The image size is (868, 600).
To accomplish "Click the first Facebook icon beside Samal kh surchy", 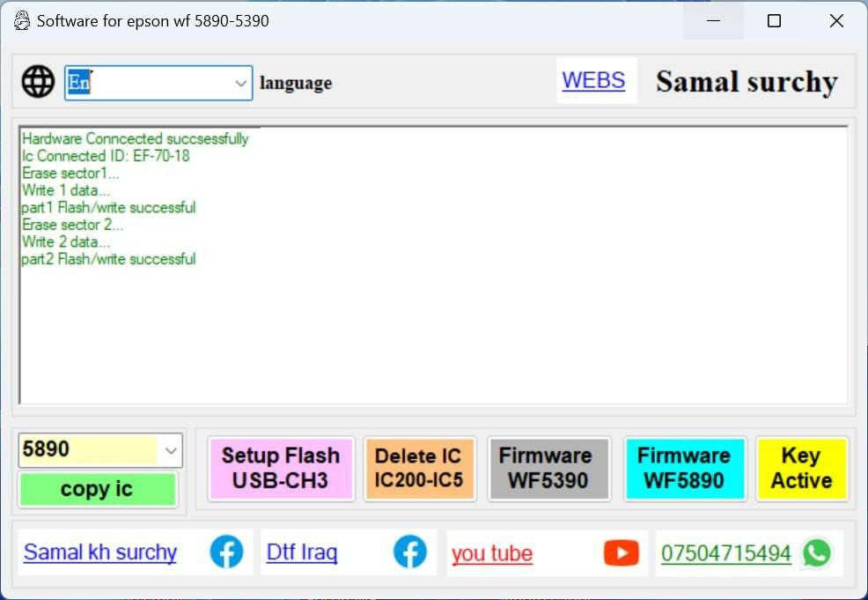I will click(x=226, y=552).
